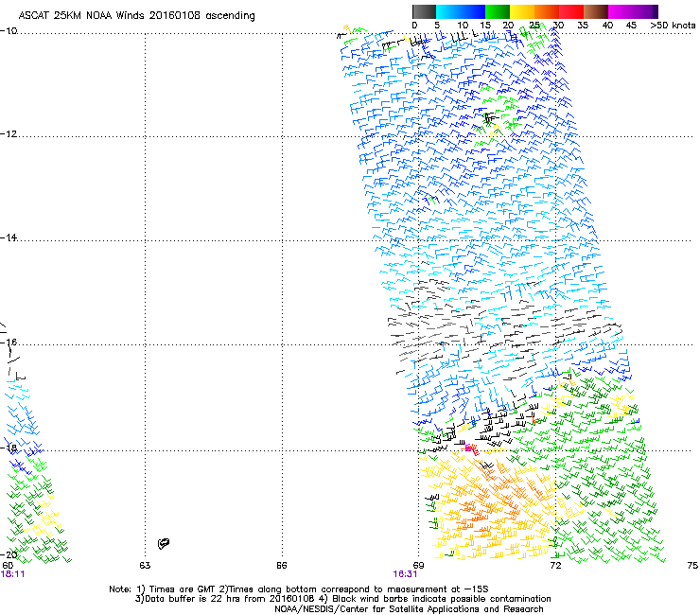Image resolution: width=700 pixels, height=615 pixels.
Task: Click the longitude label '69'
Action: (418, 566)
